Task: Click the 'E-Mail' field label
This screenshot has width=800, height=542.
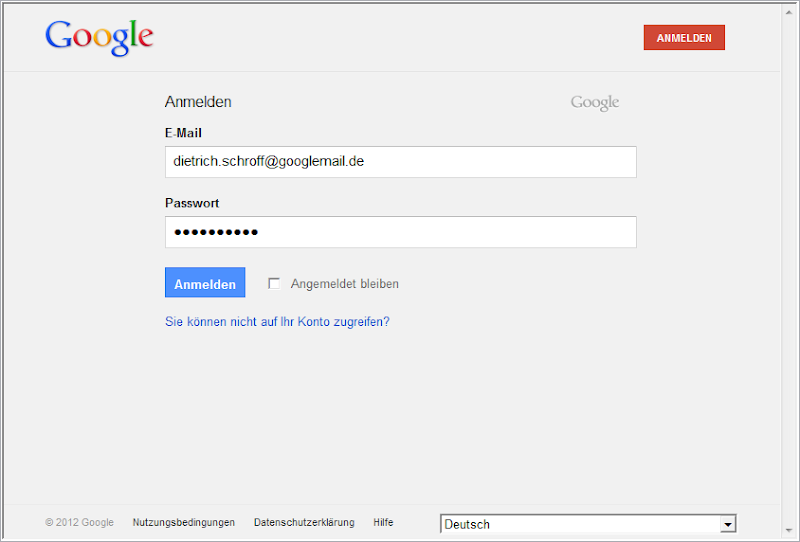Action: [184, 133]
